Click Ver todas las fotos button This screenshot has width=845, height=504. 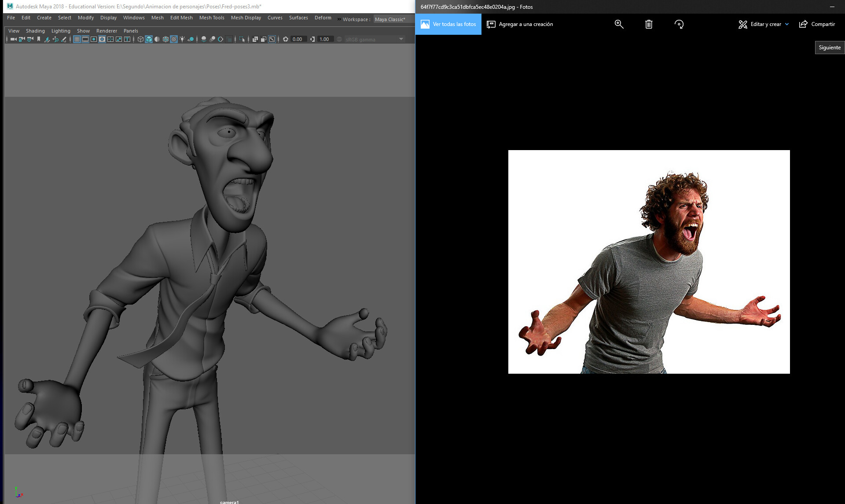tap(448, 24)
